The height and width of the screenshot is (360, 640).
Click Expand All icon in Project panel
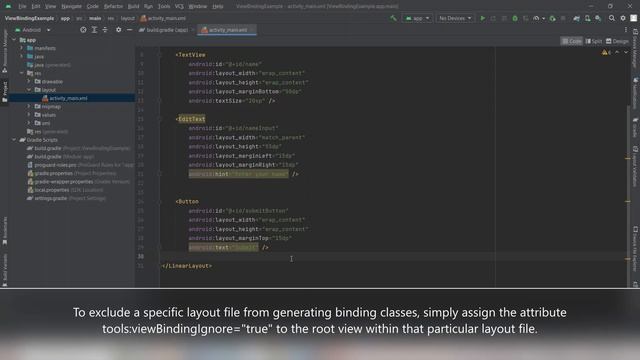point(94,30)
